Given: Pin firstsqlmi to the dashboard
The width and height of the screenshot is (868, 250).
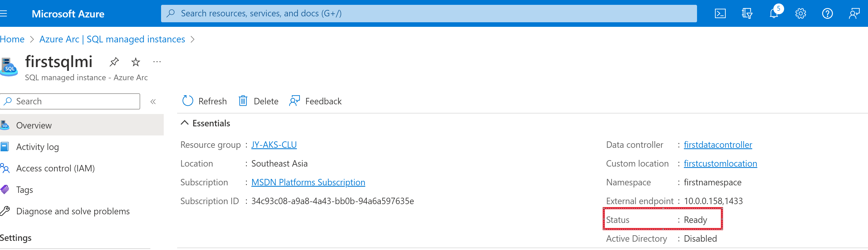Looking at the screenshot, I should click(x=114, y=62).
